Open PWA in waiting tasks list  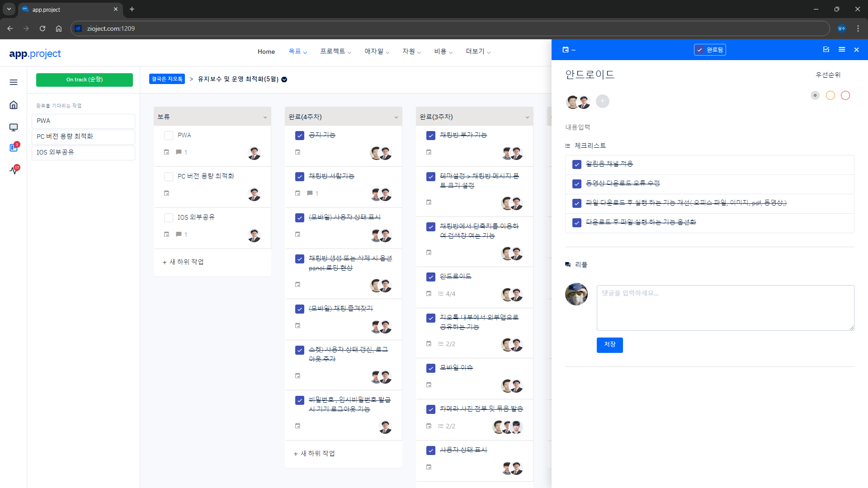point(84,121)
